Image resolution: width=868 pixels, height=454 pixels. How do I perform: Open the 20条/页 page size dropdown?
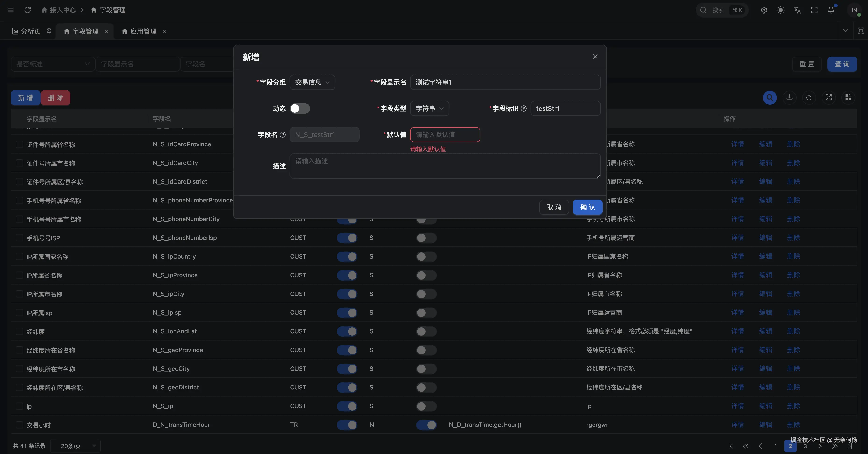75,446
